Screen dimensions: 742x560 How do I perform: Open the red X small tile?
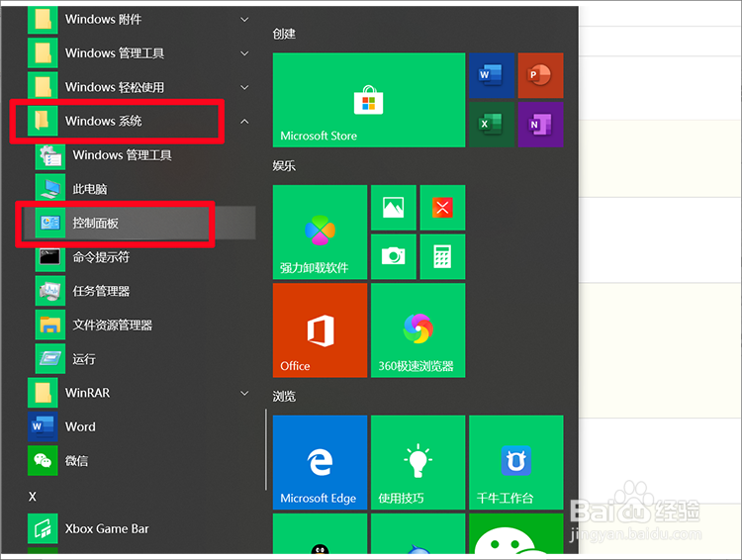pos(442,208)
